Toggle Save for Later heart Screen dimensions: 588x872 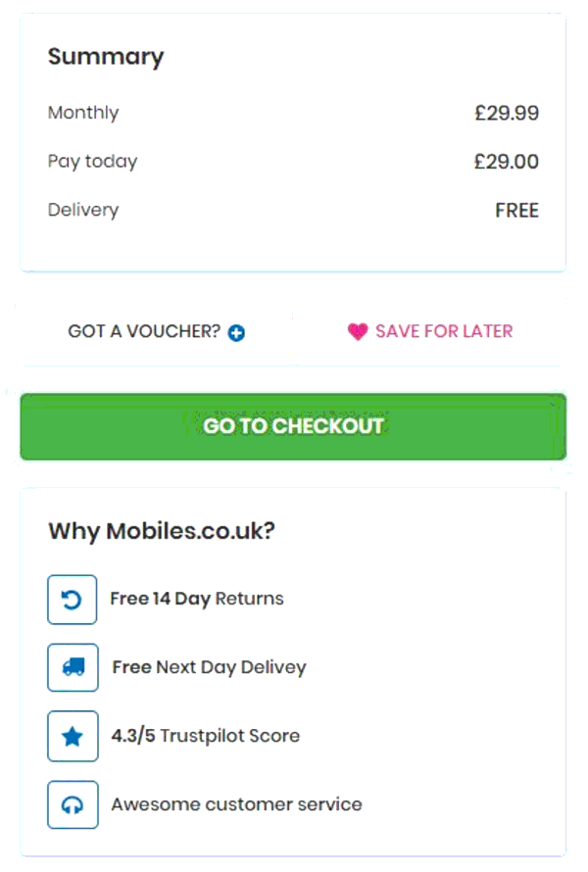(x=357, y=331)
